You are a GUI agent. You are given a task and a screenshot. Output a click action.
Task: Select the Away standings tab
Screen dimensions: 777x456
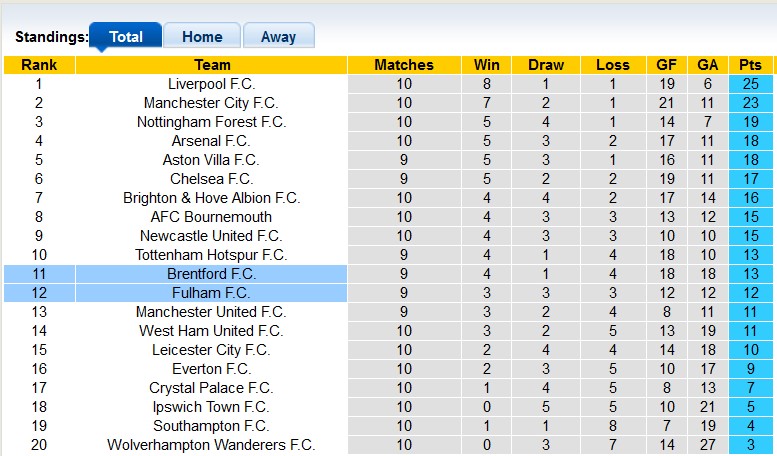pos(278,37)
